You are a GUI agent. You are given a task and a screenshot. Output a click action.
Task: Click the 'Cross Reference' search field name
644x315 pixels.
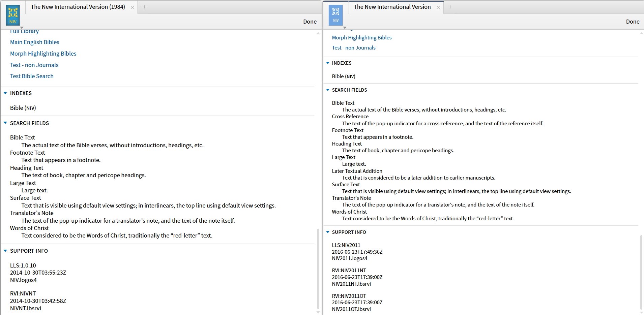tap(350, 117)
